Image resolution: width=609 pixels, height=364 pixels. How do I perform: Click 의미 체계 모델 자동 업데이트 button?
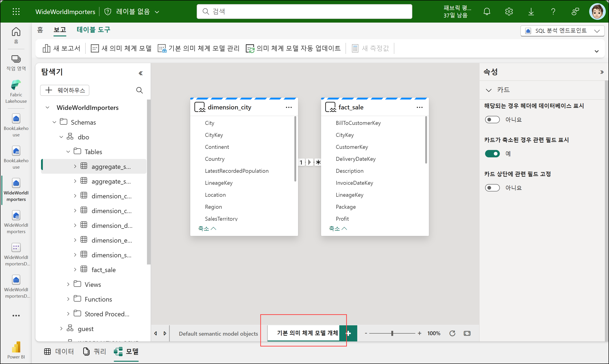click(x=293, y=48)
